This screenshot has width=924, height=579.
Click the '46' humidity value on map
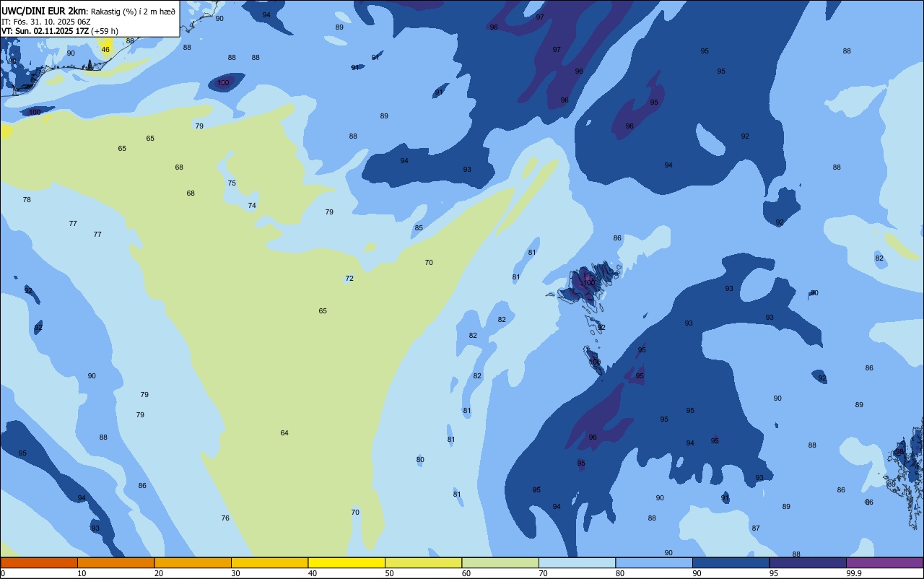point(105,50)
